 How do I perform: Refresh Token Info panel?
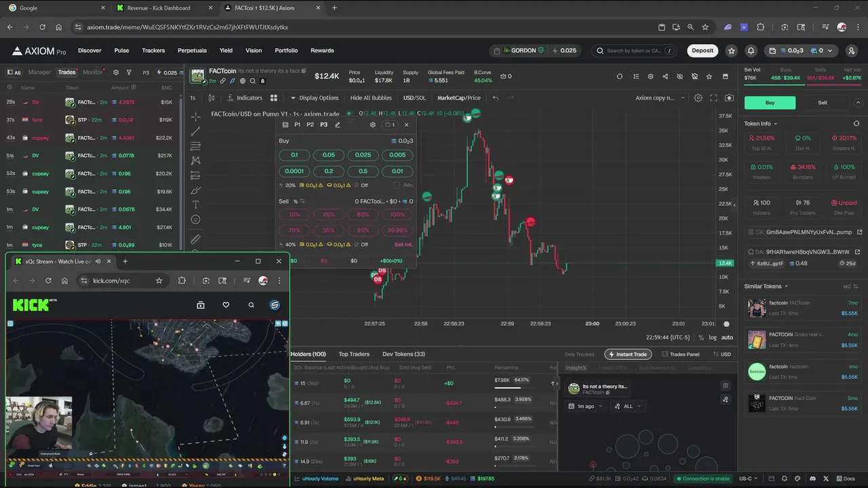(x=856, y=123)
